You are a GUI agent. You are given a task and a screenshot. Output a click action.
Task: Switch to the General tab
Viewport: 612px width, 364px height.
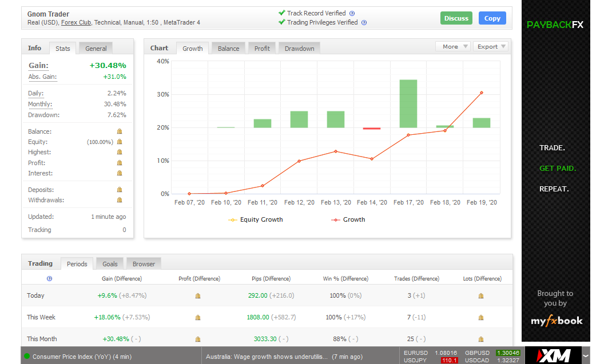point(96,49)
